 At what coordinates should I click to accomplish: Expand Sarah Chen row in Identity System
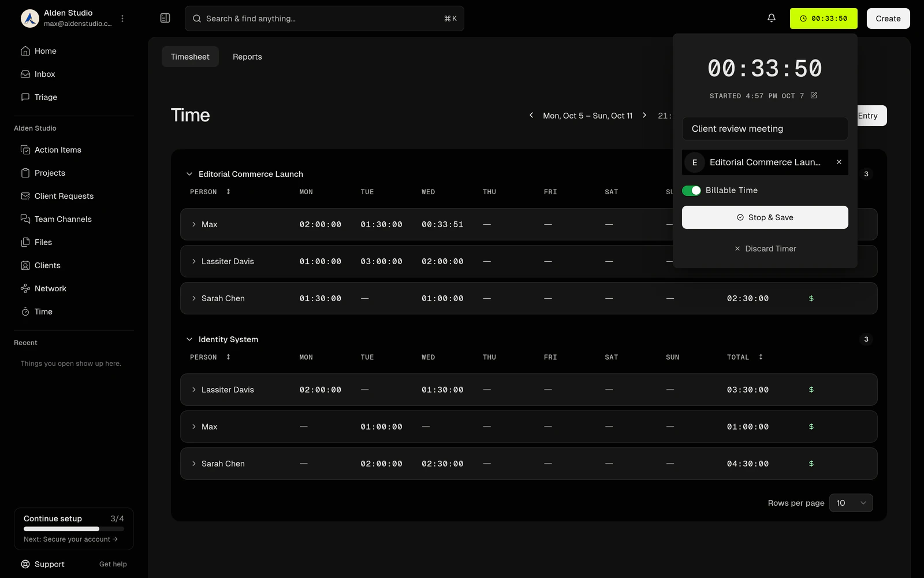click(x=194, y=464)
